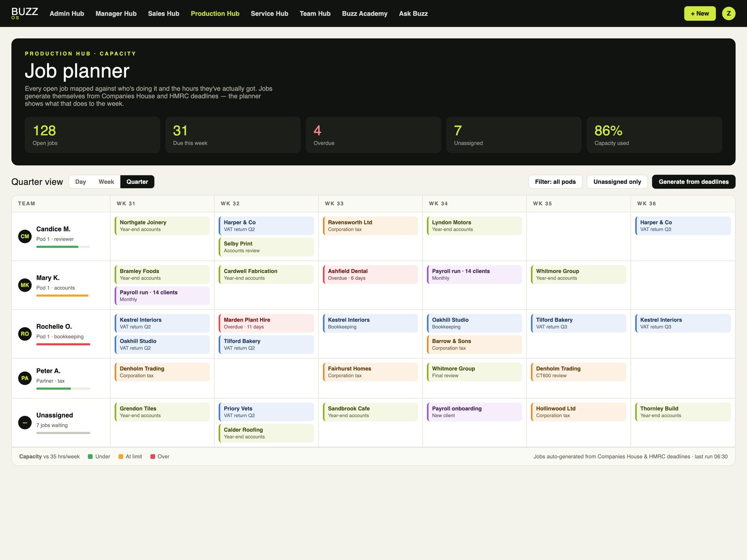Open Sandbrook Cafe year-end accounts job

(x=371, y=412)
